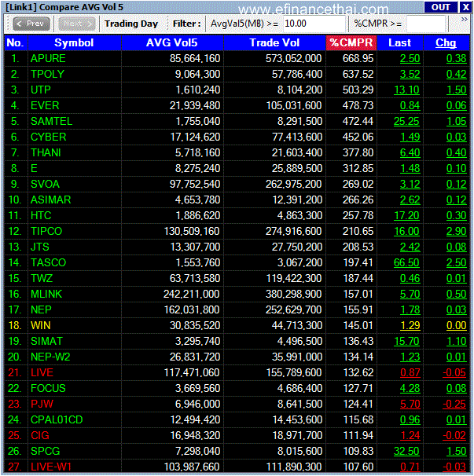Select the TPOLY symbol

tap(47, 75)
